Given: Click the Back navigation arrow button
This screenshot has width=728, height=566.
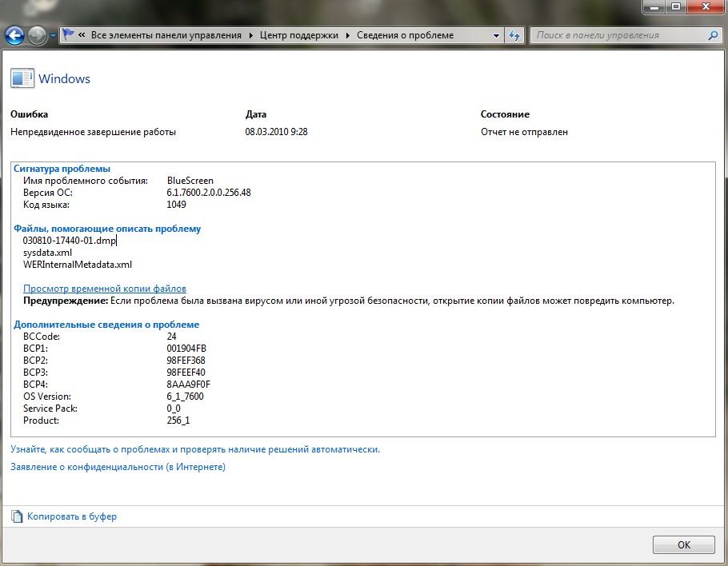Looking at the screenshot, I should click(14, 35).
